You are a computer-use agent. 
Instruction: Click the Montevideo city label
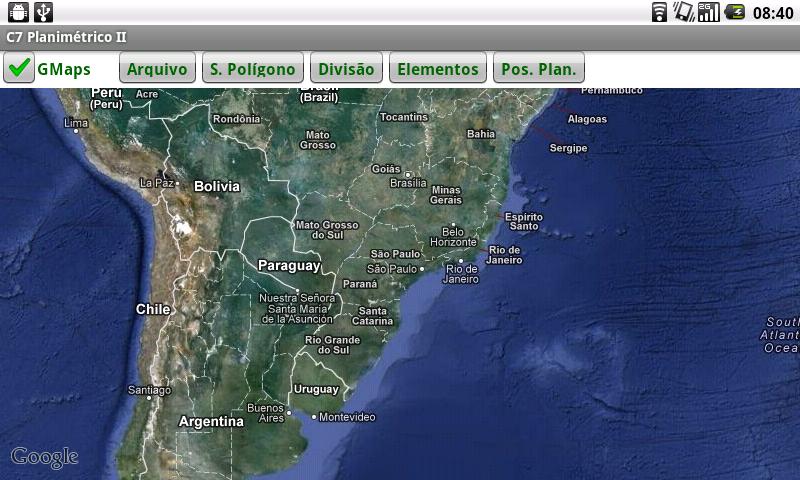(347, 417)
